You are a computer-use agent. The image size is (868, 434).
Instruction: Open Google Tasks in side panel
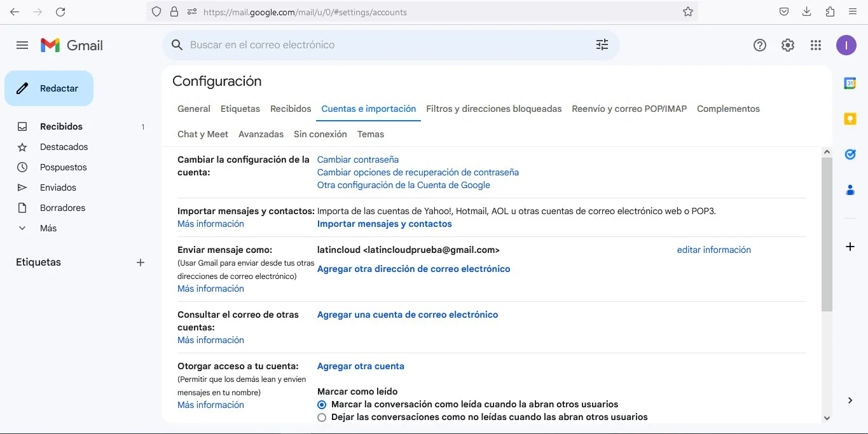(850, 154)
